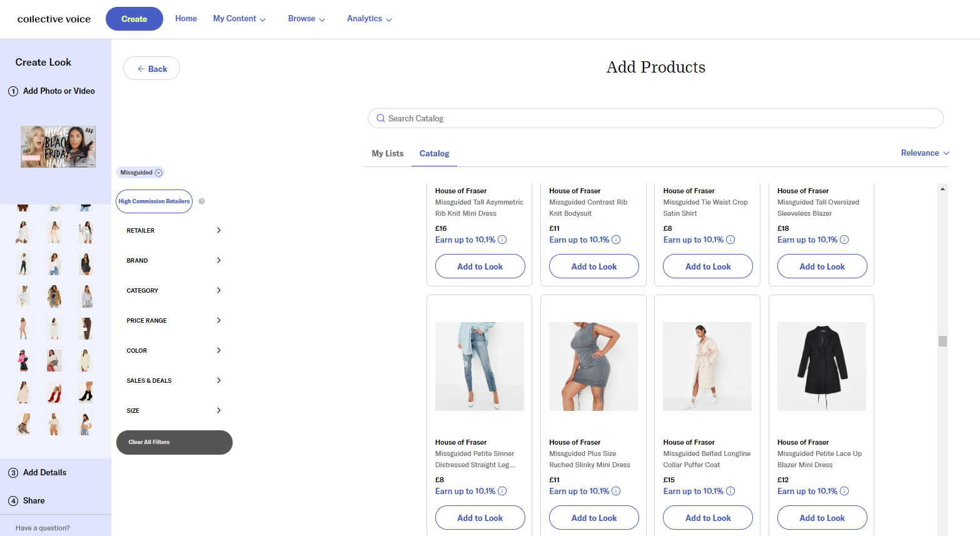Go back using the Back button
The height and width of the screenshot is (536, 980).
point(152,69)
